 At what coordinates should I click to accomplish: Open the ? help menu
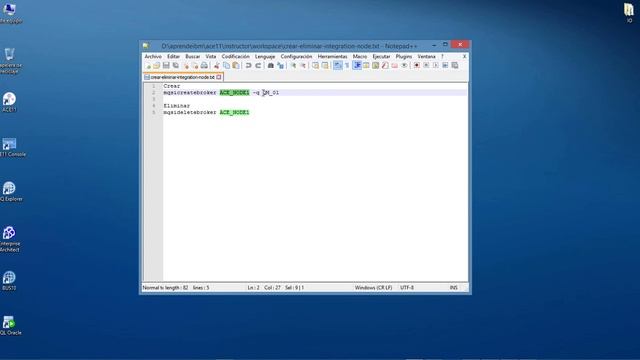[442, 56]
